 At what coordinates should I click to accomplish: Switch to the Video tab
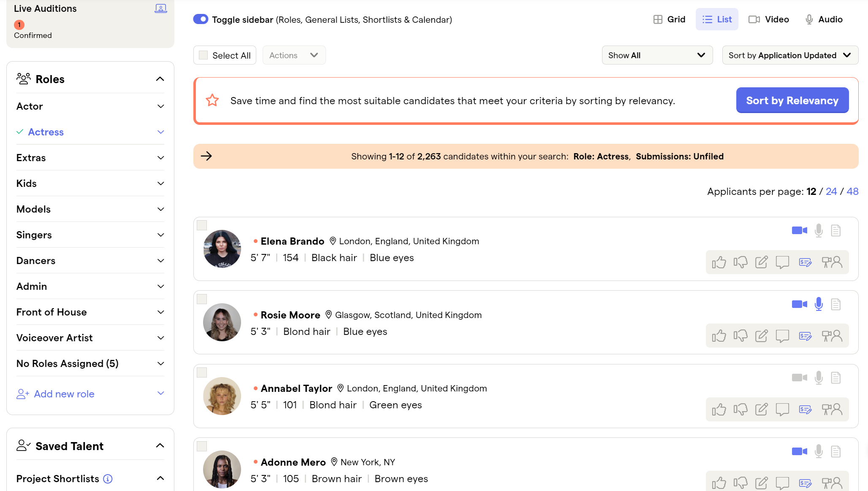click(769, 19)
